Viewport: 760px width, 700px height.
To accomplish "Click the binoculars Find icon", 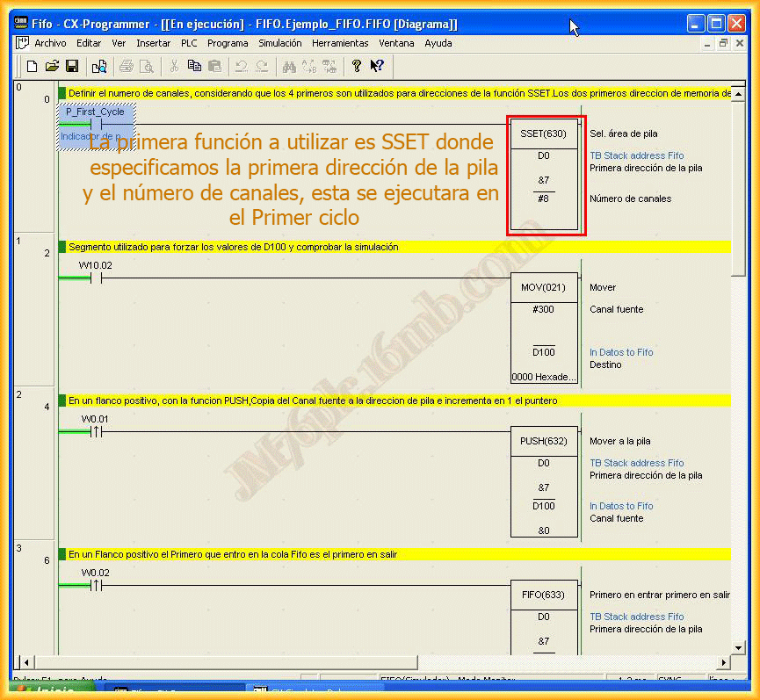I will coord(289,66).
